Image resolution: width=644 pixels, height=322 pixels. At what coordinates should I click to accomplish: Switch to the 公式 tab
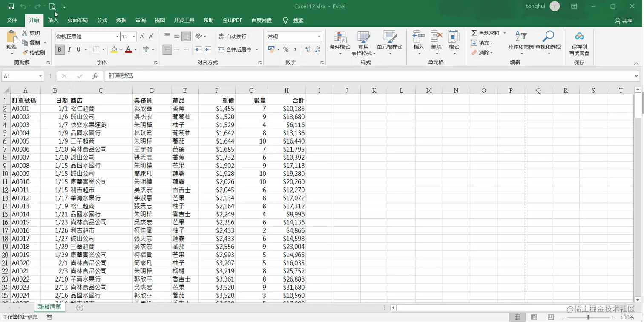[102, 20]
